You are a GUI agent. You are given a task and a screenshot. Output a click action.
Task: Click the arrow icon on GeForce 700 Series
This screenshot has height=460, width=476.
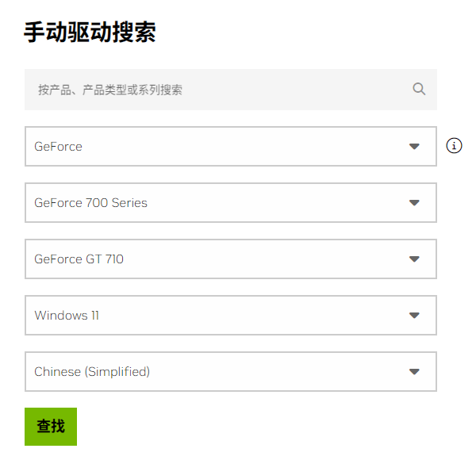click(x=413, y=203)
